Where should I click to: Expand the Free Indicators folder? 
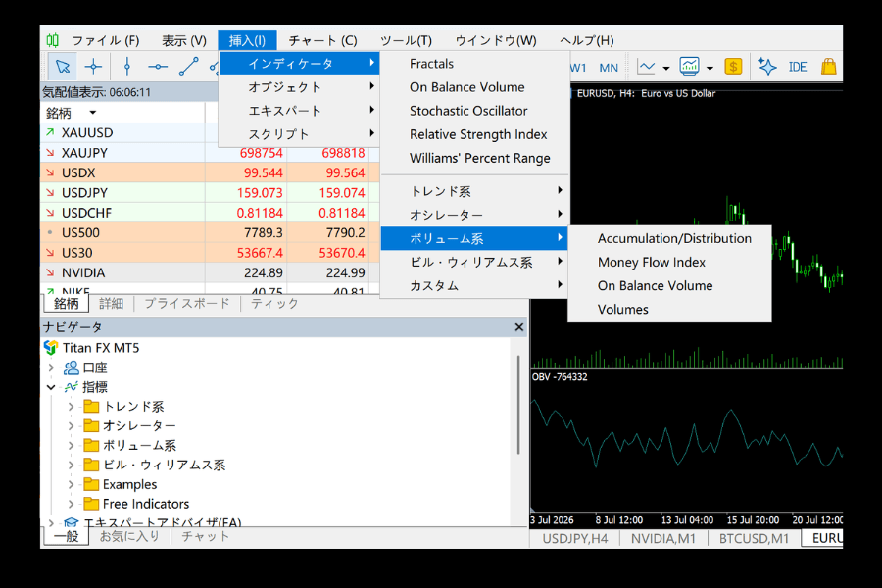click(x=71, y=504)
